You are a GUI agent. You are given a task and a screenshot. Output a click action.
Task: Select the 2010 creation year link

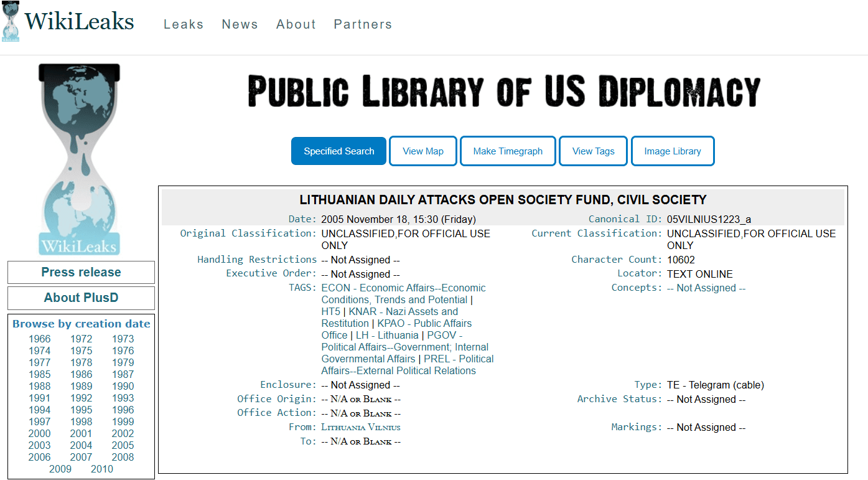pos(102,469)
